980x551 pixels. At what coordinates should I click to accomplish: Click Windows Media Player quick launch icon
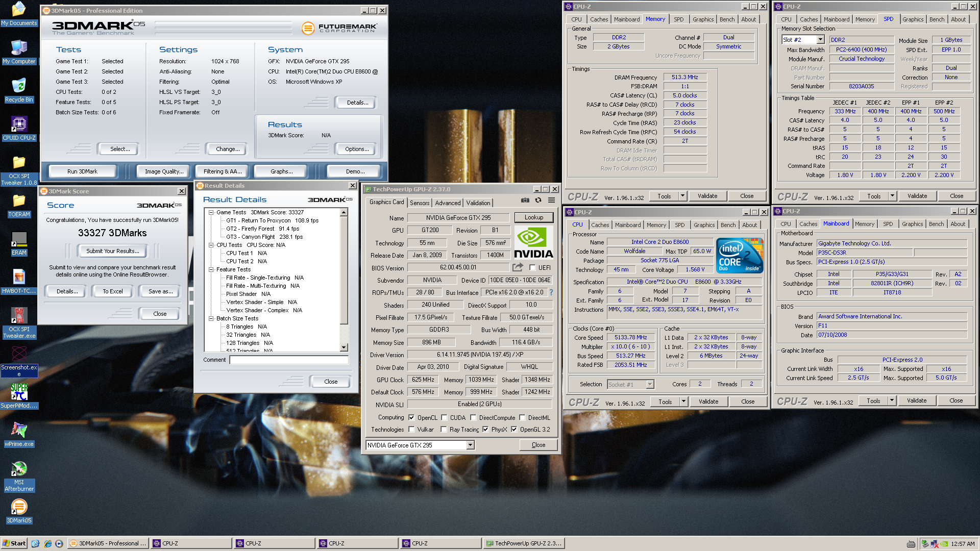pos(59,543)
